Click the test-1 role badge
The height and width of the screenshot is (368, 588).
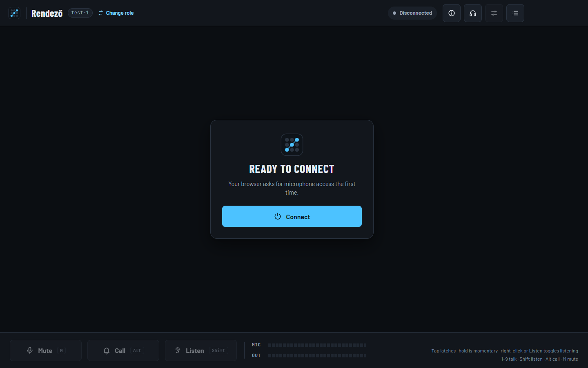pyautogui.click(x=80, y=13)
